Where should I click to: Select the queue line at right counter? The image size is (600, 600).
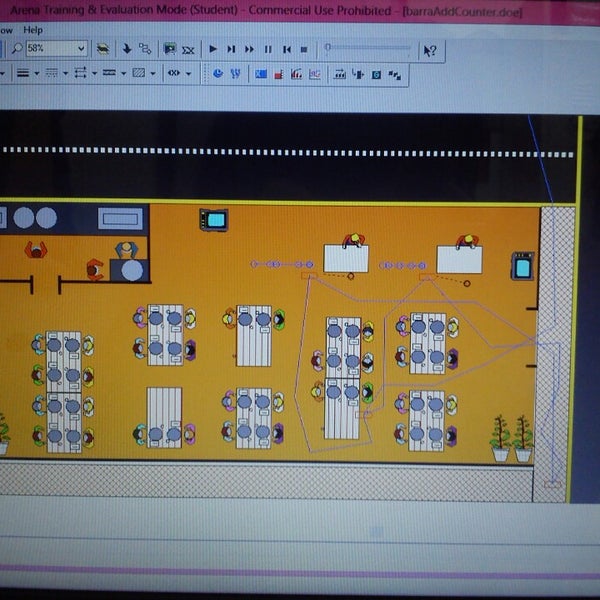(402, 265)
